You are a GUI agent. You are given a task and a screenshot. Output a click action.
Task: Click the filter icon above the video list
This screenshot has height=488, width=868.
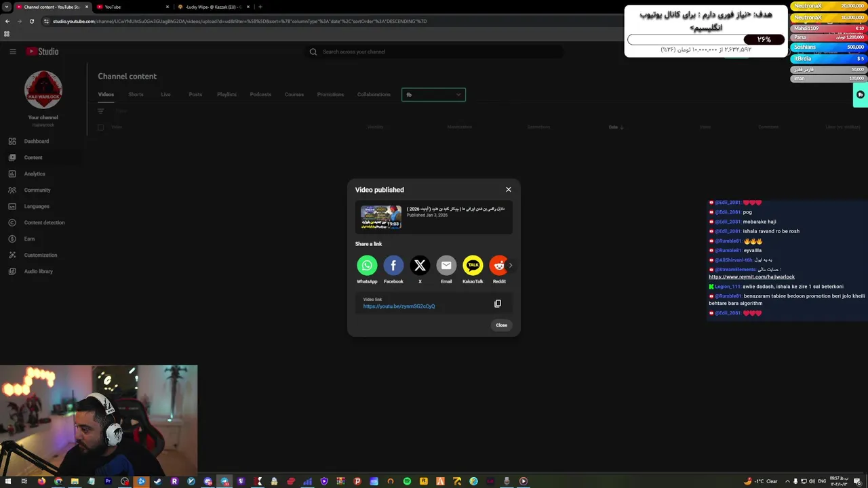click(100, 111)
